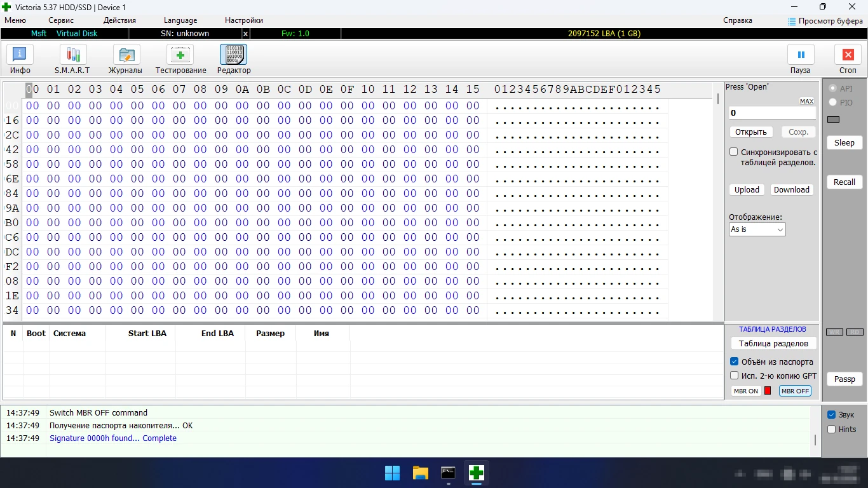Open the Действия menu
The height and width of the screenshot is (488, 868).
119,20
